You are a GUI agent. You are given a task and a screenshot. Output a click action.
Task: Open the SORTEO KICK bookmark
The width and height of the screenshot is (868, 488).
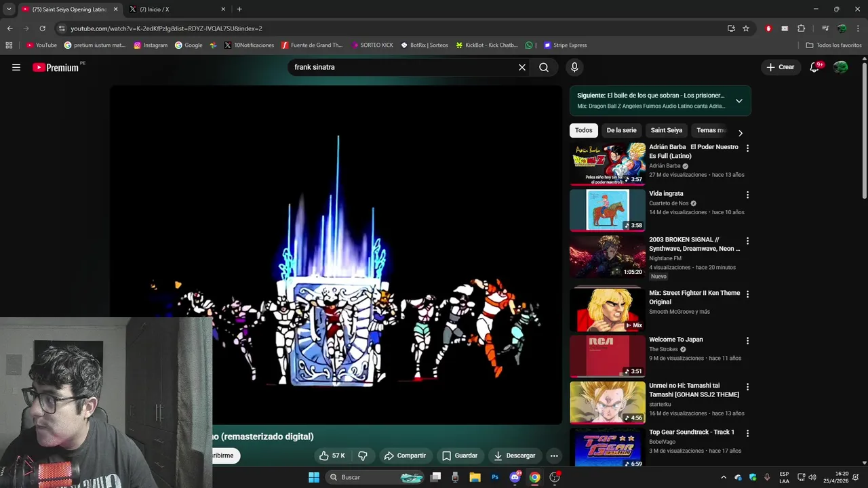click(x=372, y=45)
